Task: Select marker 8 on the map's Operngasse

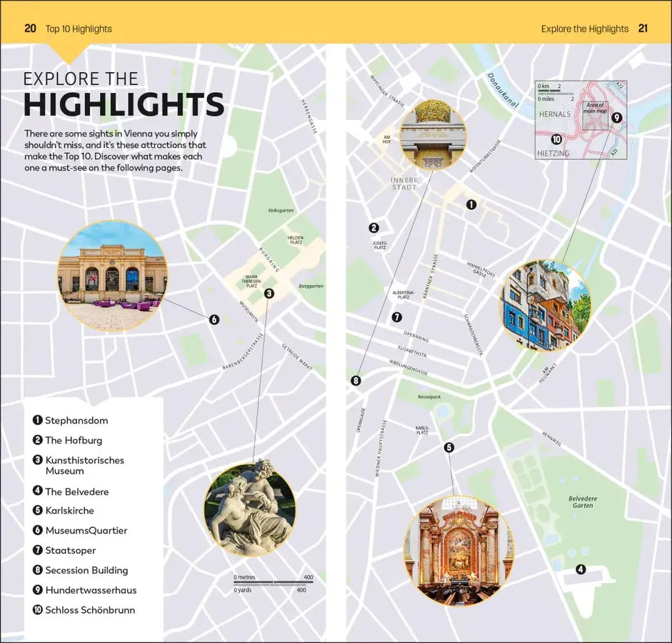Action: 356,381
